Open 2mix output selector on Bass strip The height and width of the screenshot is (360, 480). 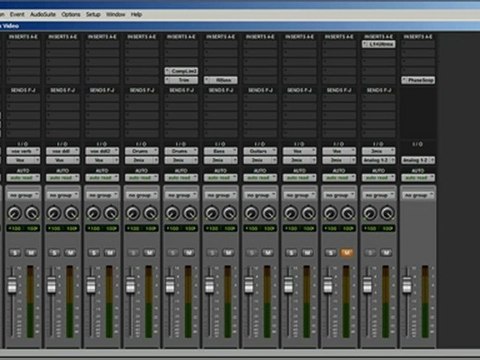click(220, 160)
